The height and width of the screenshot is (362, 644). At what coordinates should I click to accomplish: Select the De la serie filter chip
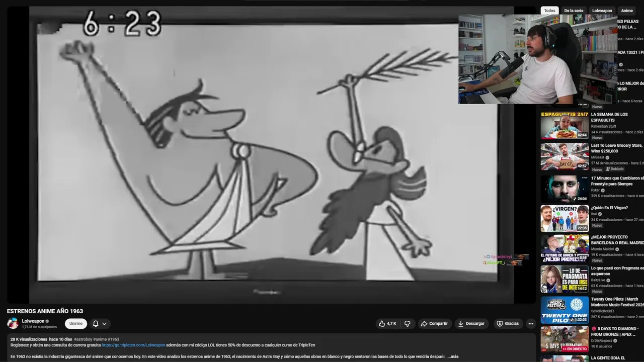[574, 11]
